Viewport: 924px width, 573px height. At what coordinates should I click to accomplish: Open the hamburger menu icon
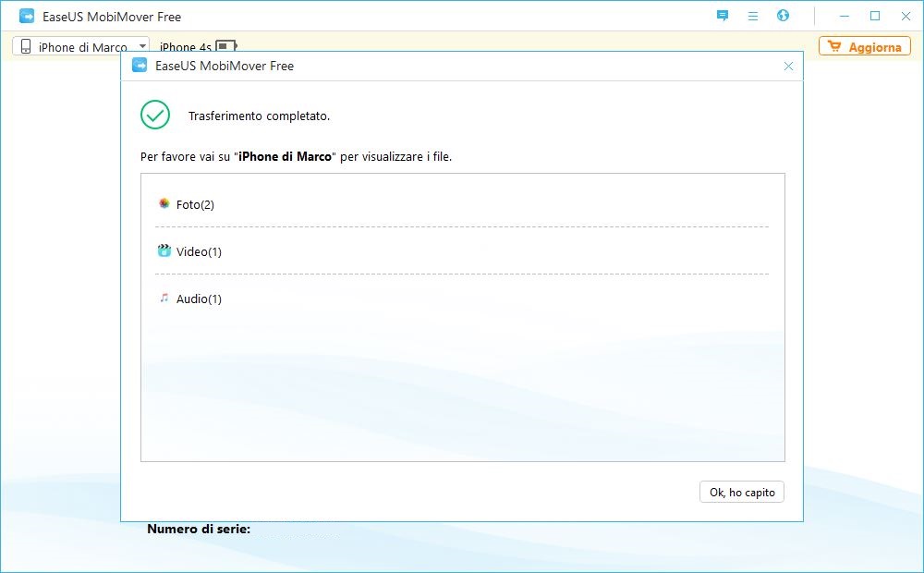coord(752,17)
